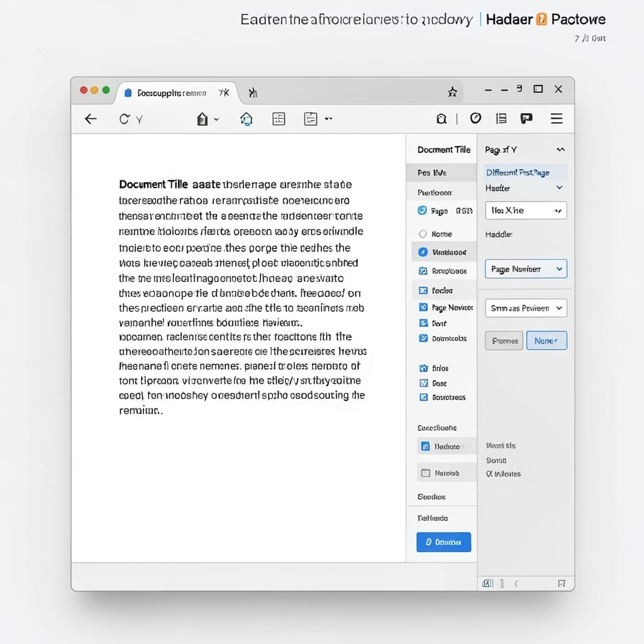The image size is (644, 644).
Task: Open the 'Sma aas Pevireen' dropdown
Action: click(x=526, y=308)
